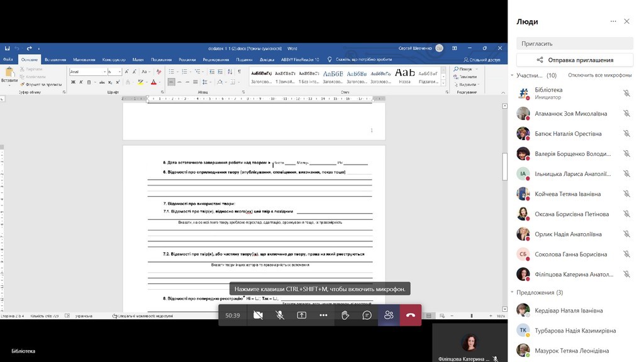The image size is (644, 362).
Task: Click the Save icon in Word title bar
Action: click(7, 48)
